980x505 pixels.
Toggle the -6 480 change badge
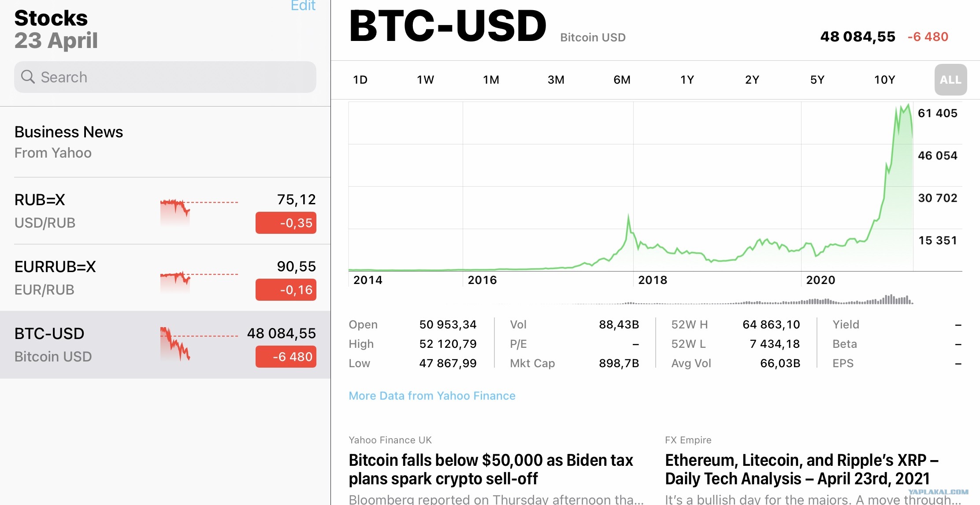[286, 357]
